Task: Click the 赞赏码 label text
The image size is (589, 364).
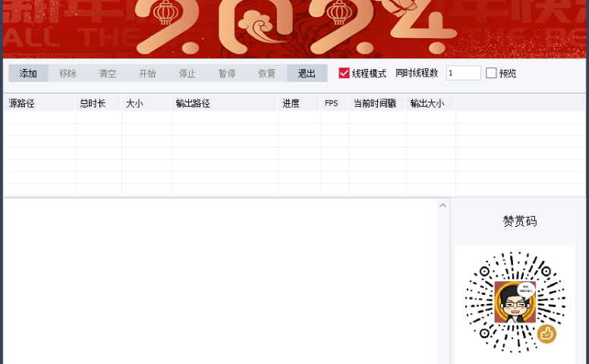Action: click(x=520, y=221)
